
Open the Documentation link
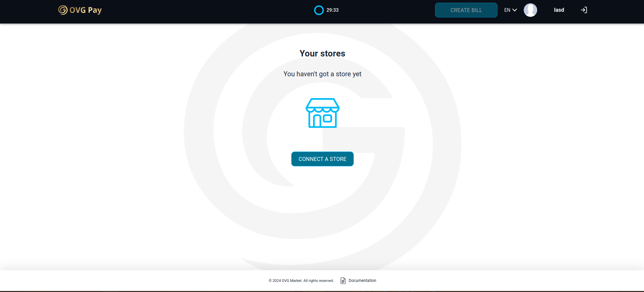362,281
